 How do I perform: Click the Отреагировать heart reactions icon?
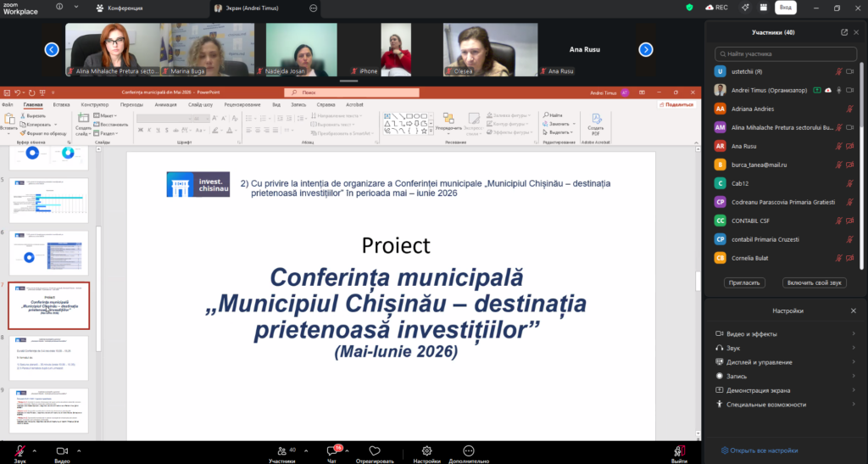click(374, 450)
